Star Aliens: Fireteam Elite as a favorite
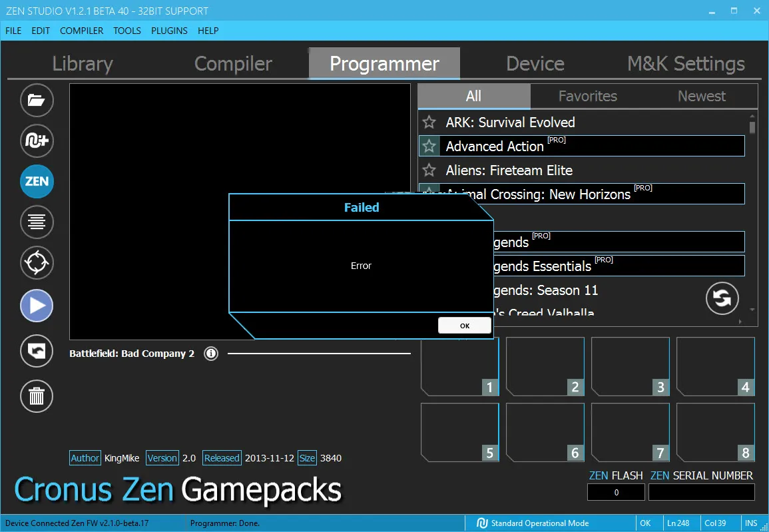The width and height of the screenshot is (769, 532). (x=428, y=170)
